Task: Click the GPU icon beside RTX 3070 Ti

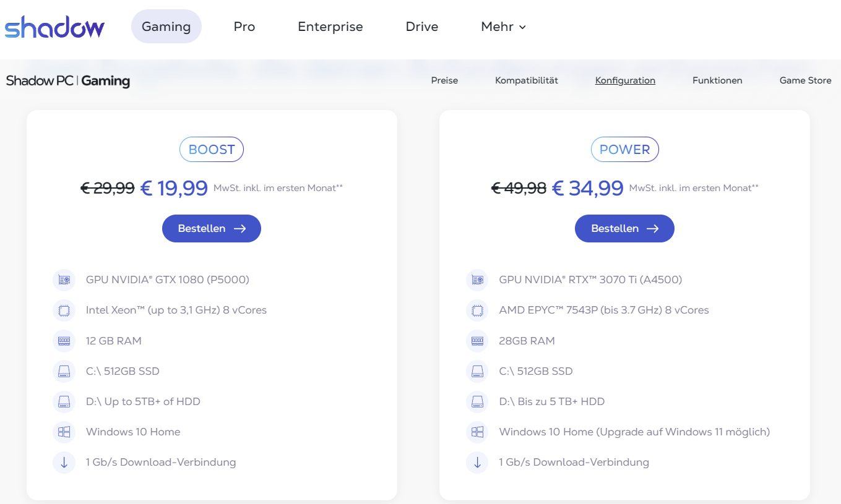Action: point(477,280)
